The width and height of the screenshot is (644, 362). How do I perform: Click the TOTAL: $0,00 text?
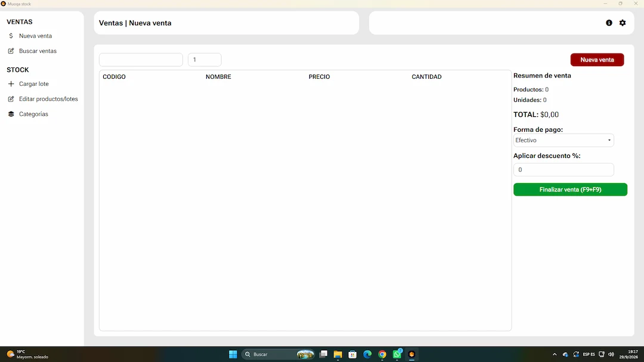(536, 115)
